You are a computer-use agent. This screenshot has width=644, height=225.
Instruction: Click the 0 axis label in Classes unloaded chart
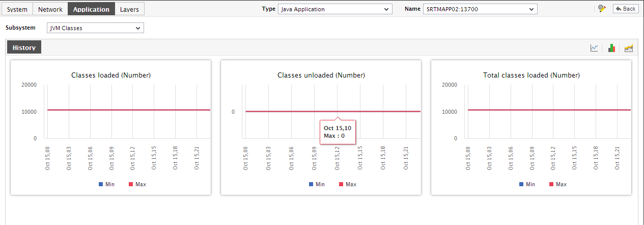(233, 112)
